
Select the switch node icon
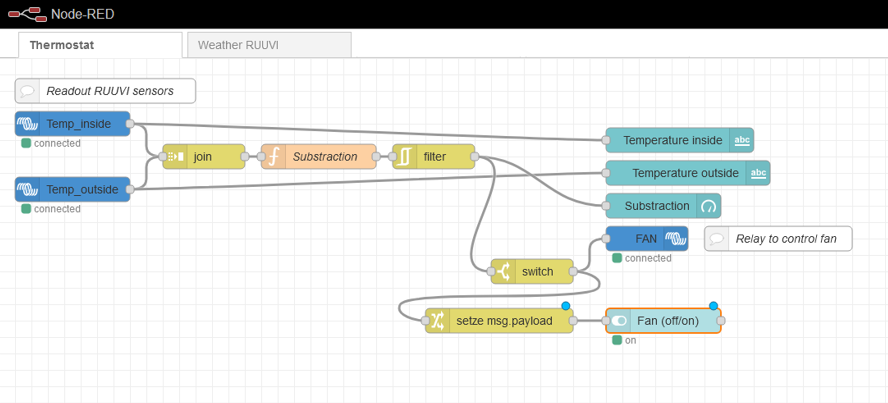point(503,272)
